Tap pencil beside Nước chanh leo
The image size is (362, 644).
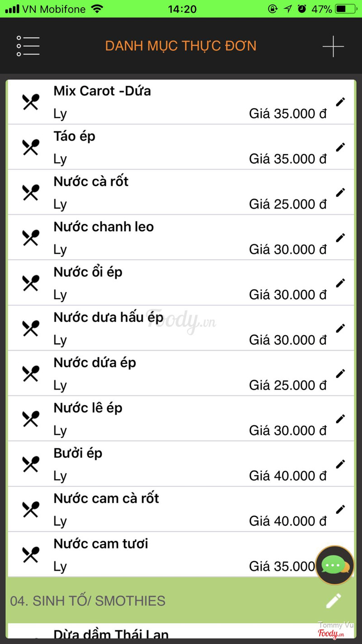coord(340,238)
